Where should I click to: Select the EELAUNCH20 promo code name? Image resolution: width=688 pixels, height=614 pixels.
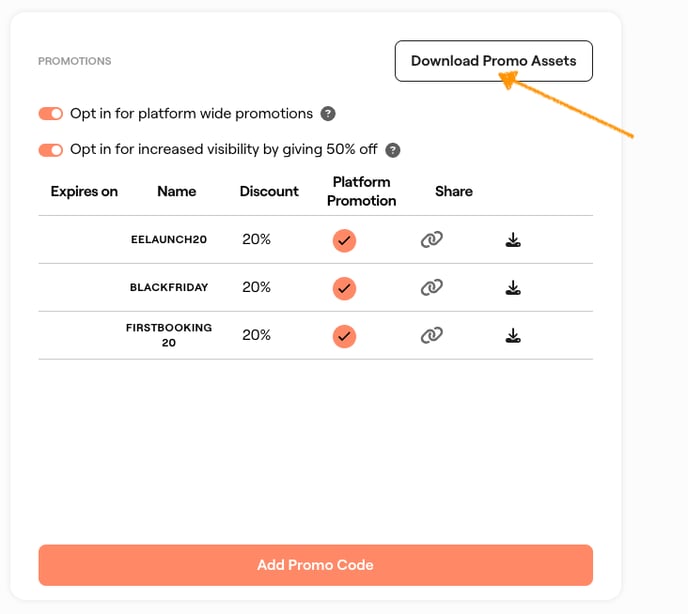169,240
